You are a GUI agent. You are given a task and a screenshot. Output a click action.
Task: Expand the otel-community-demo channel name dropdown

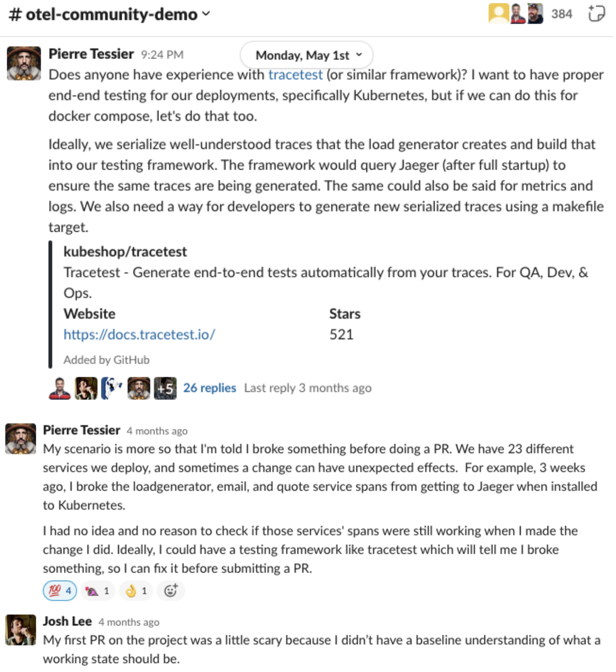point(110,14)
